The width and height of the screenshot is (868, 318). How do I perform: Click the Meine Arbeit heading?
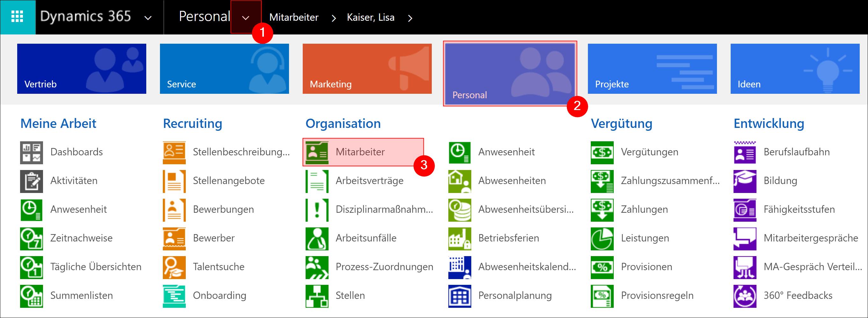click(58, 123)
